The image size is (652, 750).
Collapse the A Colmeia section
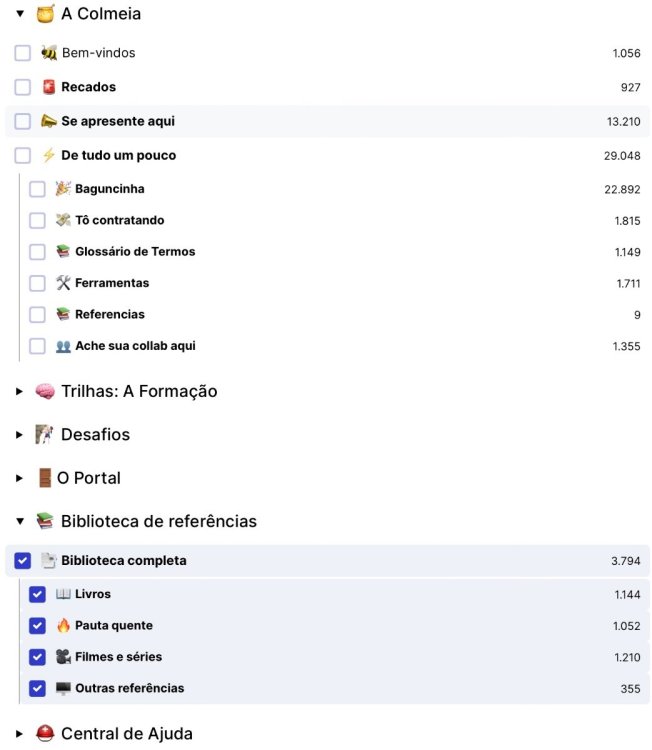[x=19, y=14]
